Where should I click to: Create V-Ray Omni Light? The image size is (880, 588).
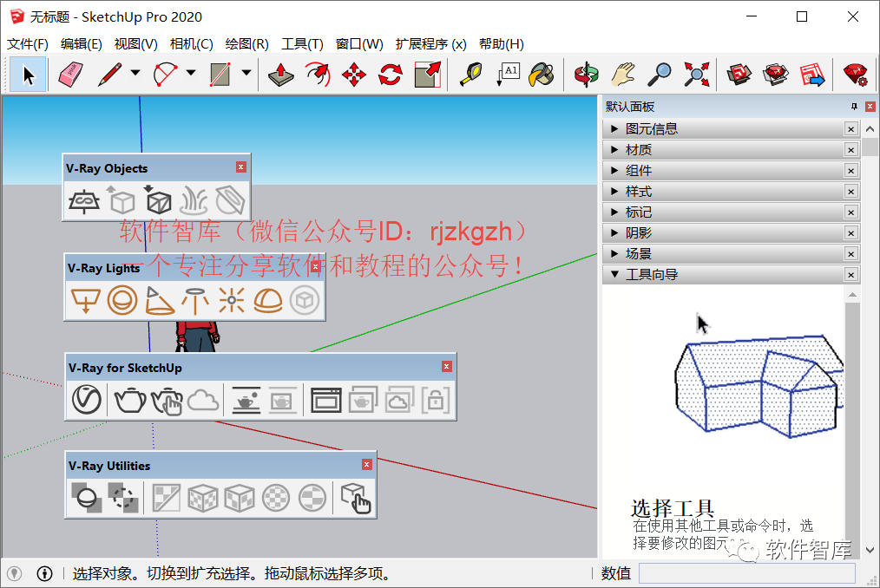(x=232, y=300)
